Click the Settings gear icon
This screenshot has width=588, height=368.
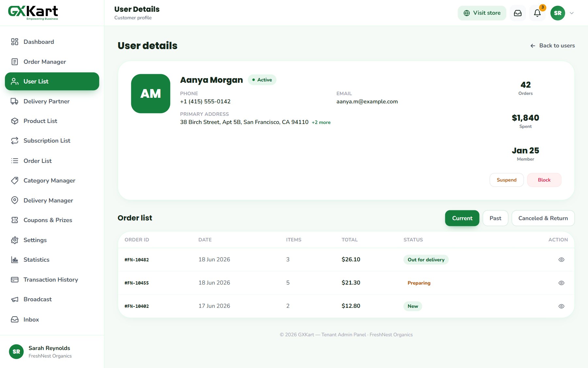click(15, 240)
